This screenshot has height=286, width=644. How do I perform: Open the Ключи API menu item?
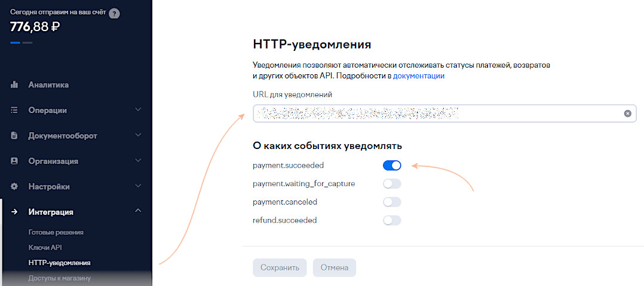click(x=45, y=247)
